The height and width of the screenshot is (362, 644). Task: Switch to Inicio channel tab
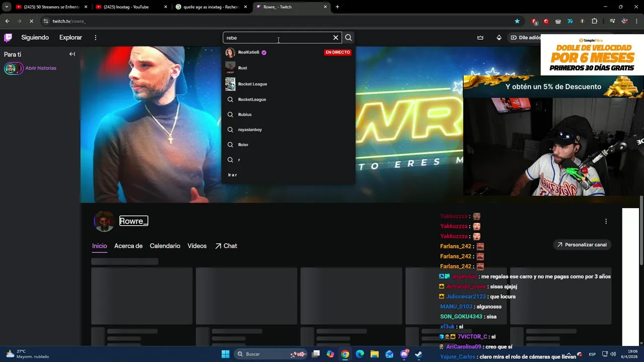100,246
